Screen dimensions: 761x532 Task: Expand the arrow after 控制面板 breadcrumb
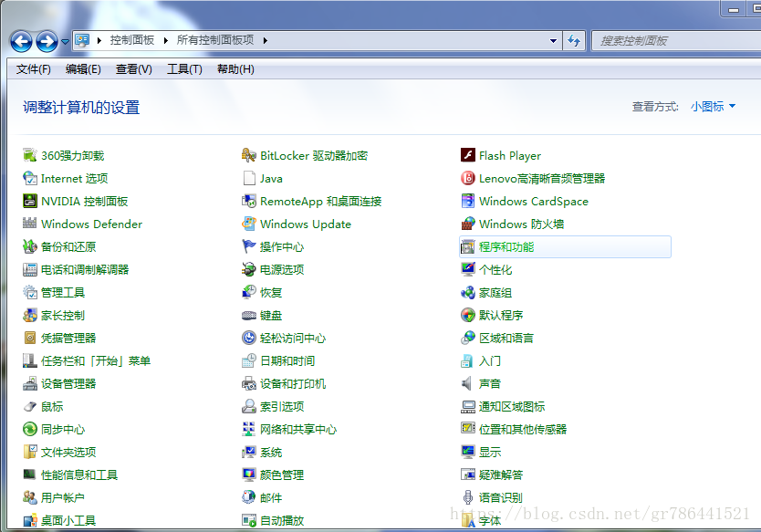[165, 40]
